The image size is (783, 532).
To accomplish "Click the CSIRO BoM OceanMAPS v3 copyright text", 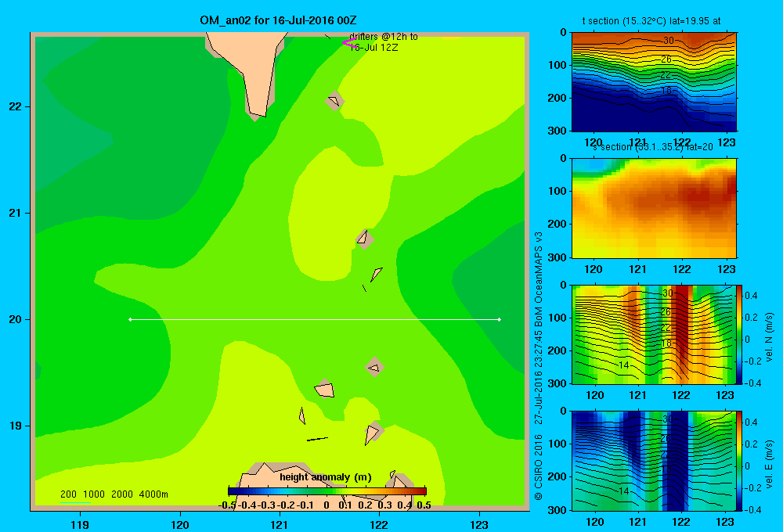I will tap(539, 366).
